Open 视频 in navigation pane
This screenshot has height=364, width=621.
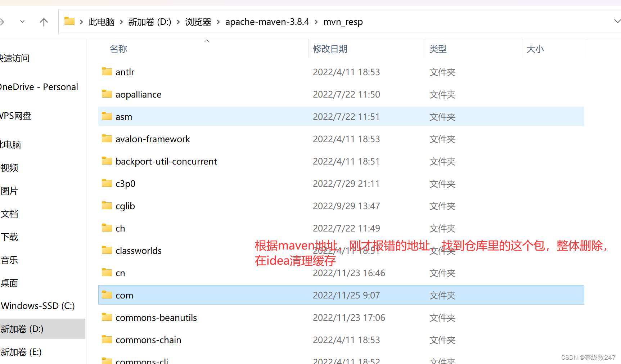coord(9,168)
